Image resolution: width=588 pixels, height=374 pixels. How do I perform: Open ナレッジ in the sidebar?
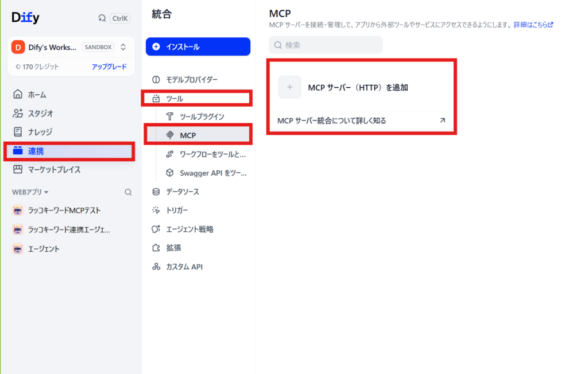[x=71, y=132]
